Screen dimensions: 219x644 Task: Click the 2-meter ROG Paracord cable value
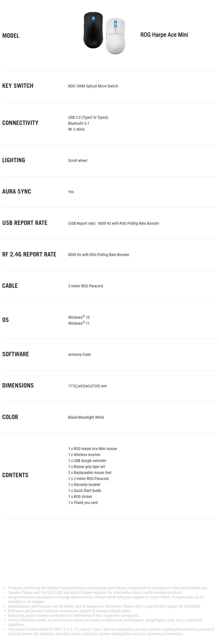click(86, 286)
